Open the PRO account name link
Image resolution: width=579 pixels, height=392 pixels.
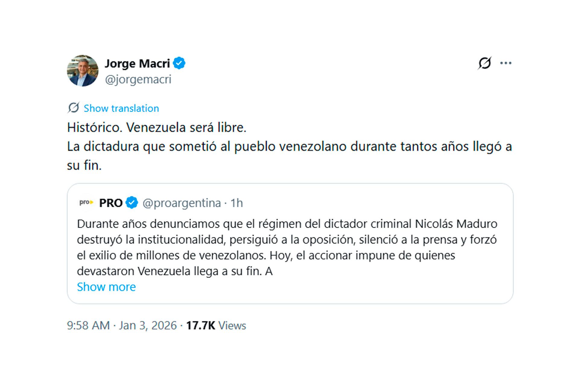pyautogui.click(x=112, y=203)
